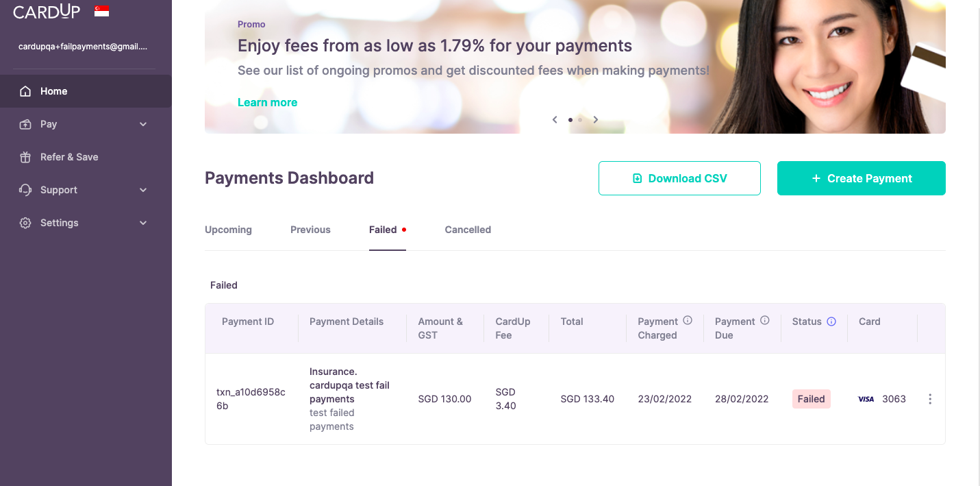The height and width of the screenshot is (486, 980).
Task: Click the Singapore flag icon
Action: click(x=102, y=11)
